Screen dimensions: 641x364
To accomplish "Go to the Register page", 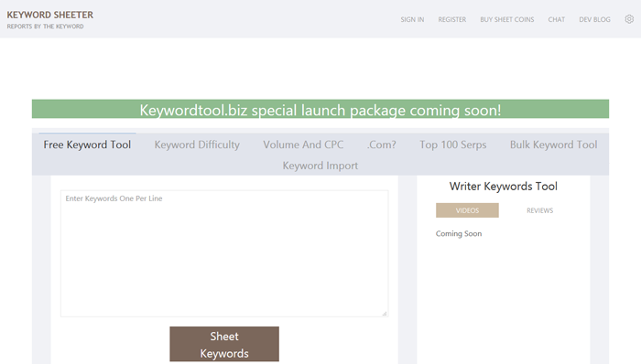I will pyautogui.click(x=452, y=19).
